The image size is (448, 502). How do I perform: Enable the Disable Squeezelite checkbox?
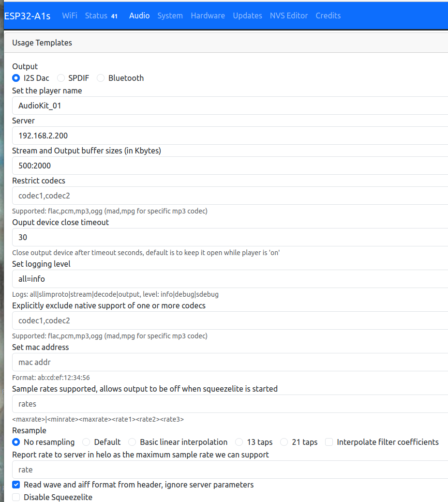(x=16, y=497)
